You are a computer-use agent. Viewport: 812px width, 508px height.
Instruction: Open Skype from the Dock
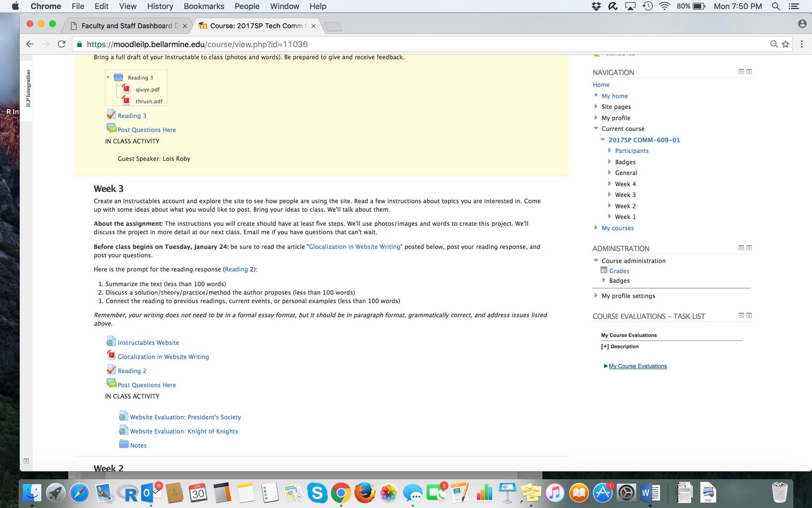[316, 493]
